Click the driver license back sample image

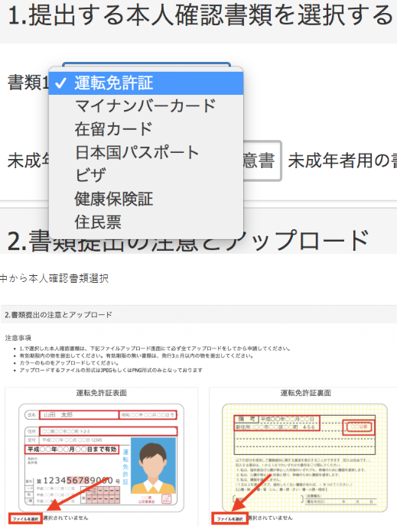click(x=304, y=458)
